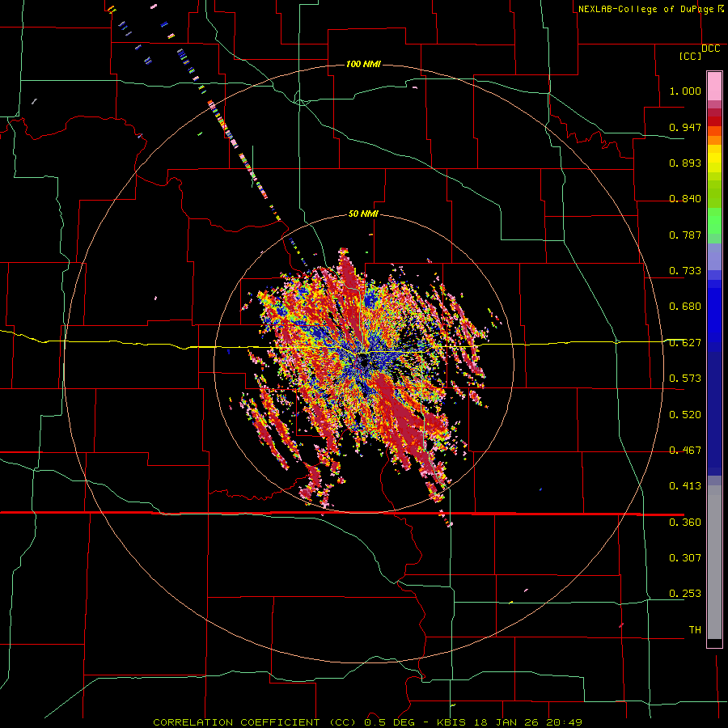Click the 0.680 scale value
Screen dimensions: 728x728
tap(685, 307)
